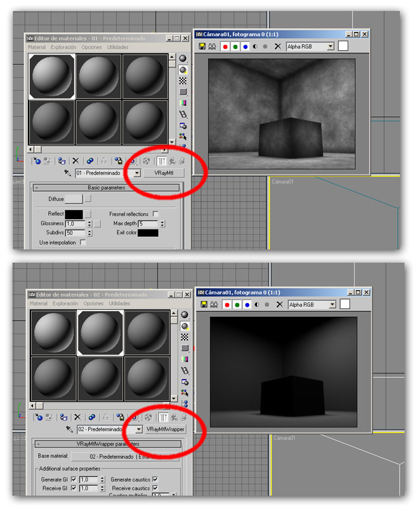This screenshot has height=508, width=420.
Task: Click Select by Material icon in 01 editor
Action: click(183, 137)
